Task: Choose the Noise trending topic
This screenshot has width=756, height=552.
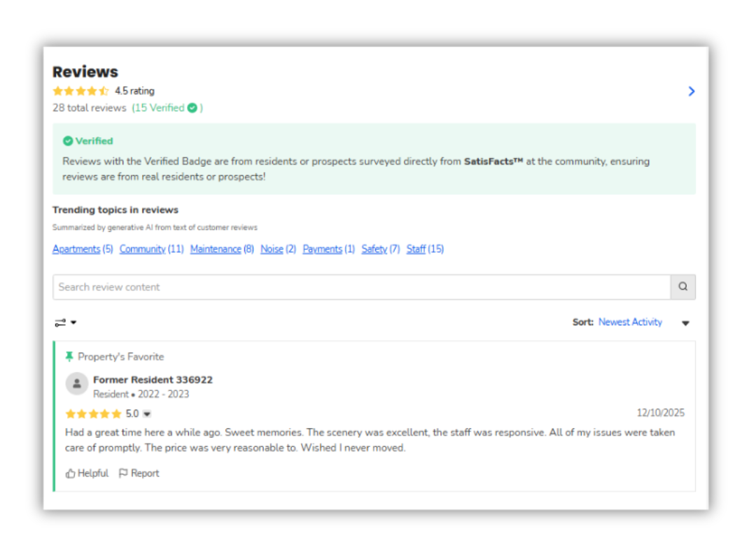Action: [272, 249]
